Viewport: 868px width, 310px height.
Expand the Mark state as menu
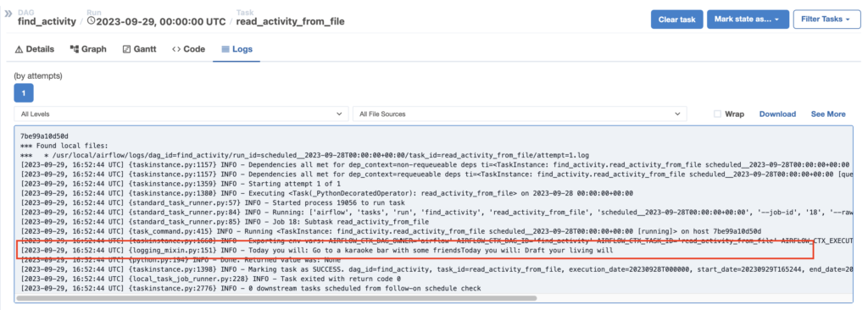[748, 19]
